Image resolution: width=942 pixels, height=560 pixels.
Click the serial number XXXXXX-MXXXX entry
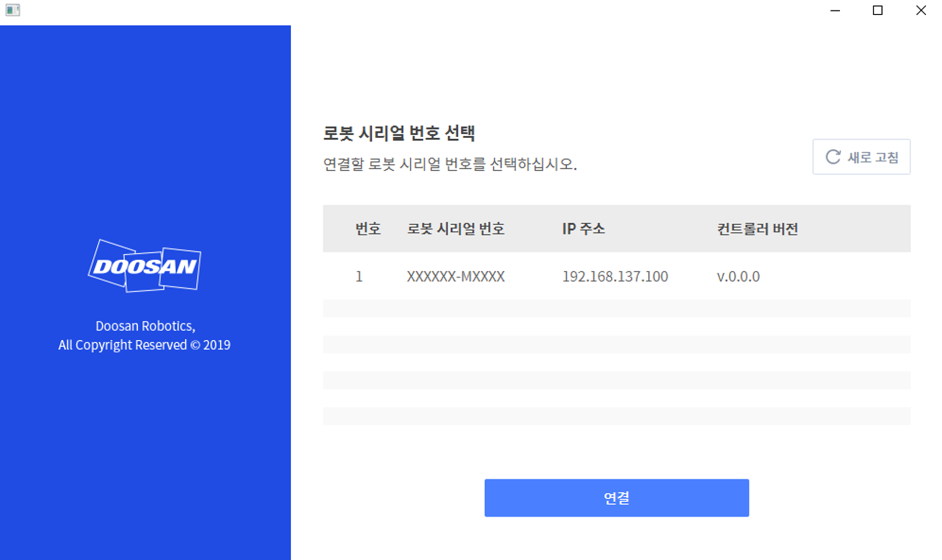pyautogui.click(x=455, y=276)
